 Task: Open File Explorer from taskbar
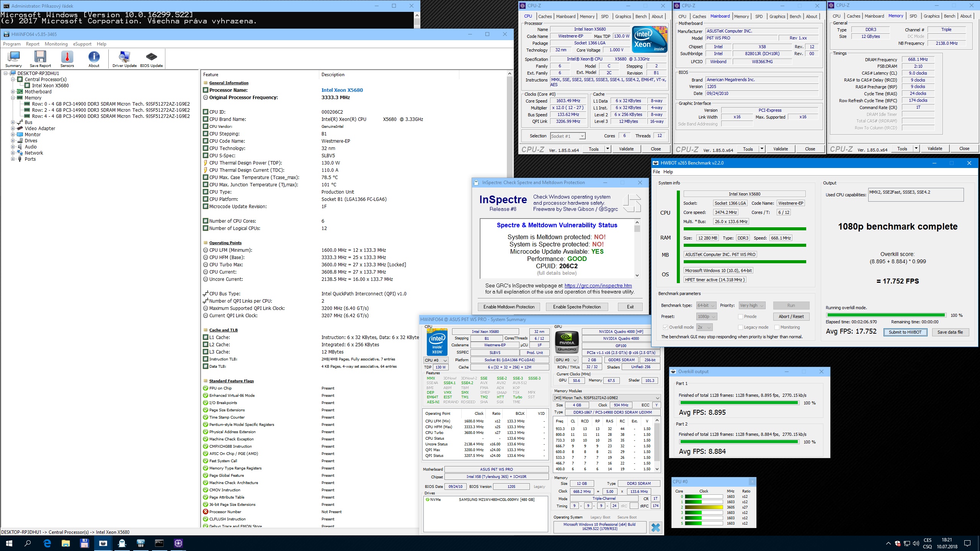(x=66, y=543)
